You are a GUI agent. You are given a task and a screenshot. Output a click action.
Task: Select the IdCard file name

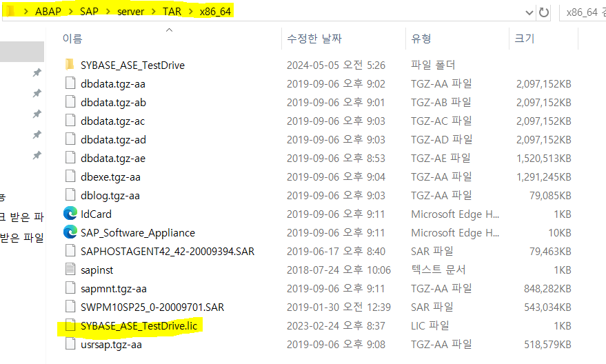[96, 214]
